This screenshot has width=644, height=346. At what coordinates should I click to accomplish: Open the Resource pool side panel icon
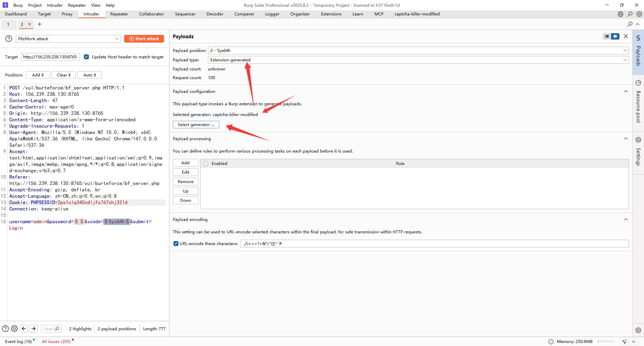click(x=638, y=83)
